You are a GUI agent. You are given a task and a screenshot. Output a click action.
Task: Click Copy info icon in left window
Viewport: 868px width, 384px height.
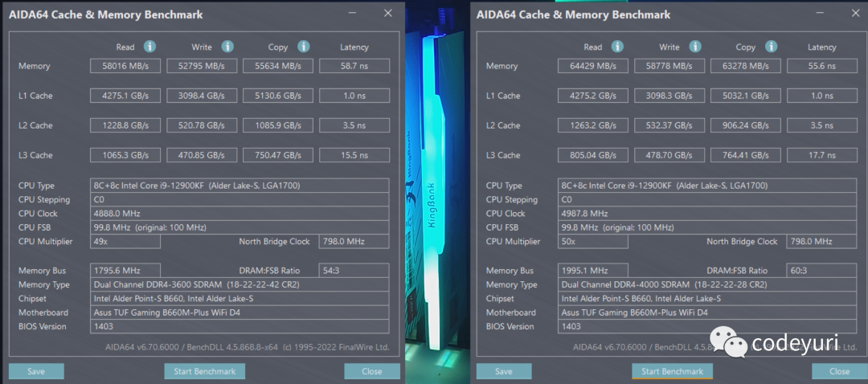(303, 47)
